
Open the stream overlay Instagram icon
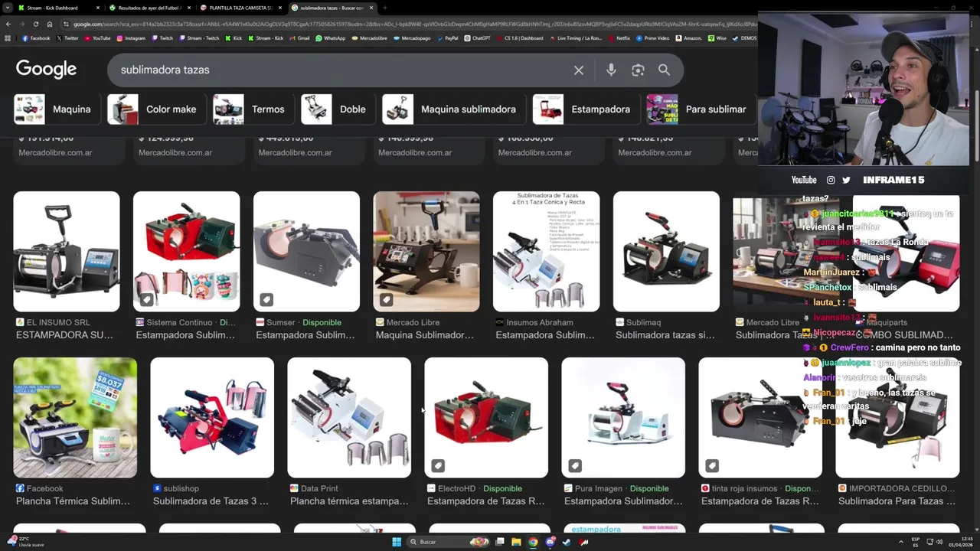click(831, 180)
